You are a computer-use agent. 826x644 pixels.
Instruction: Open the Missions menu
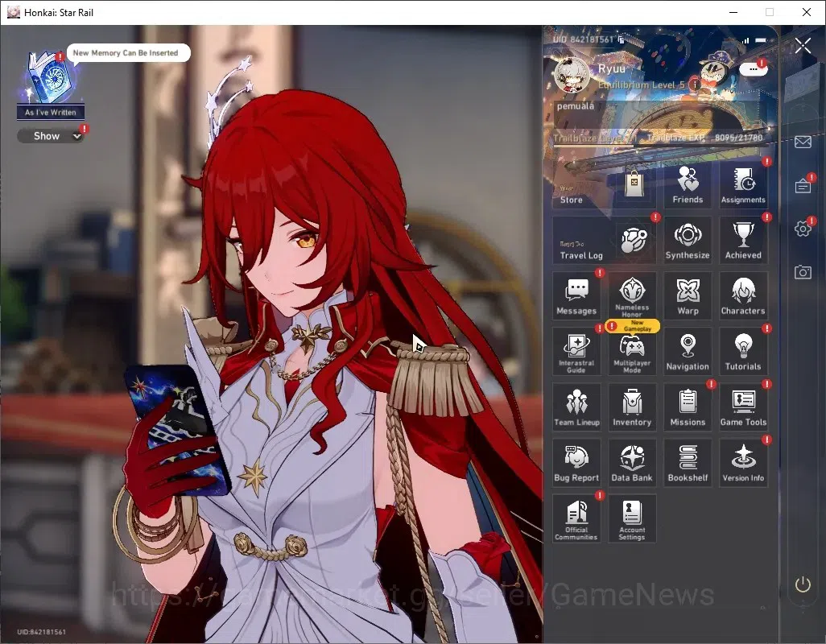688,407
